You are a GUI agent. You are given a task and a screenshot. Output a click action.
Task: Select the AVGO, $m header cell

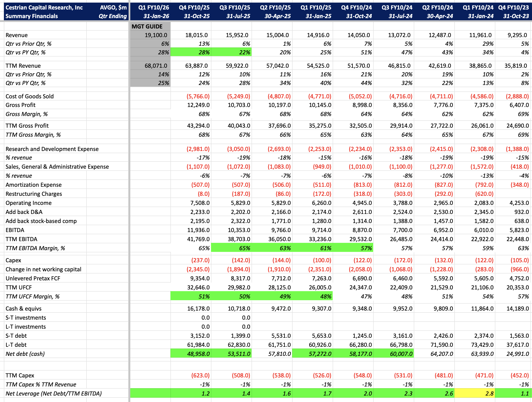tap(113, 8)
